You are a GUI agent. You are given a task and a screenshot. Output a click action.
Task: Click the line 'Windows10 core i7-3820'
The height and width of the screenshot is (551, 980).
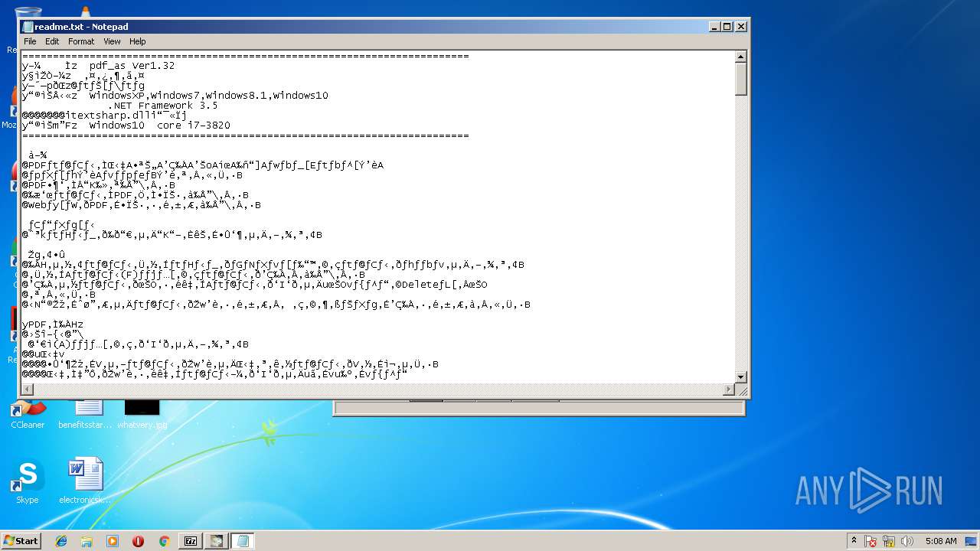click(x=159, y=126)
